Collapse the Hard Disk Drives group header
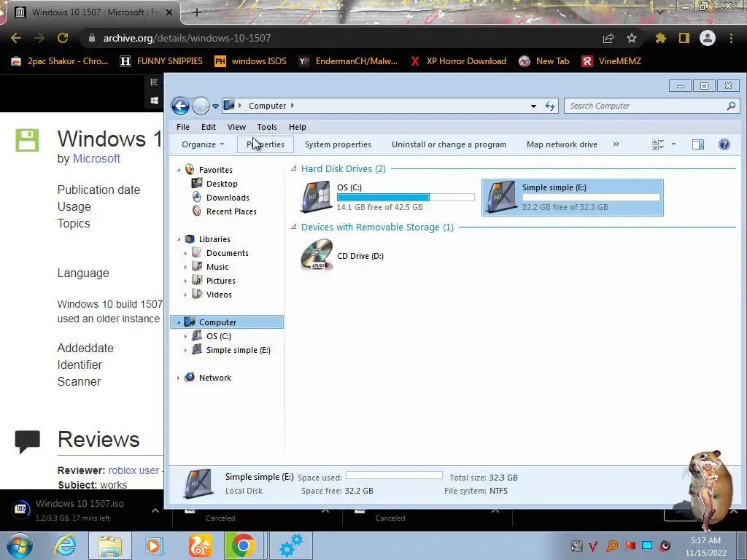 pyautogui.click(x=294, y=168)
